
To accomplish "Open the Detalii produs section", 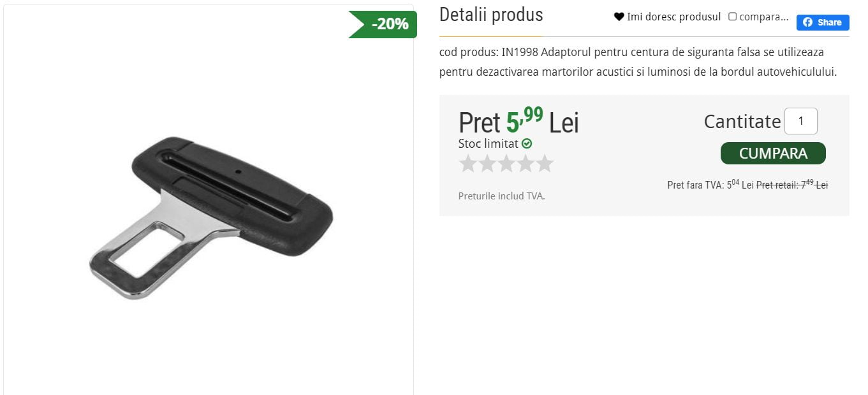I will point(491,14).
